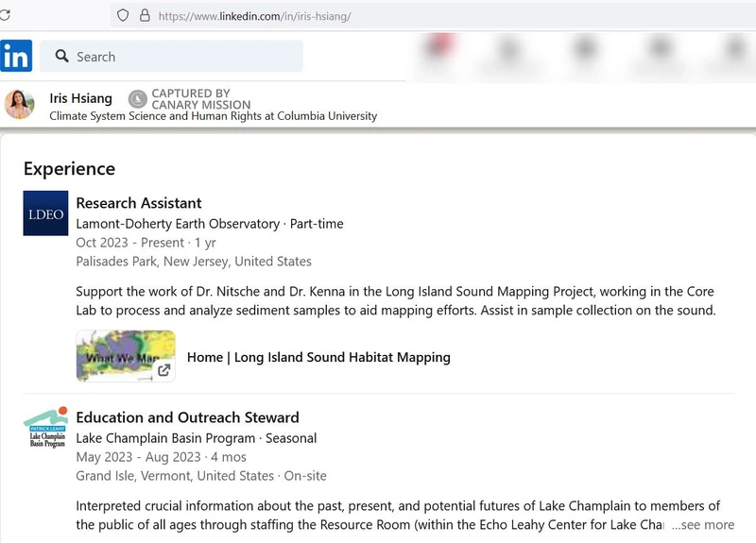Click the Long Island Sound map thumbnail

(126, 356)
